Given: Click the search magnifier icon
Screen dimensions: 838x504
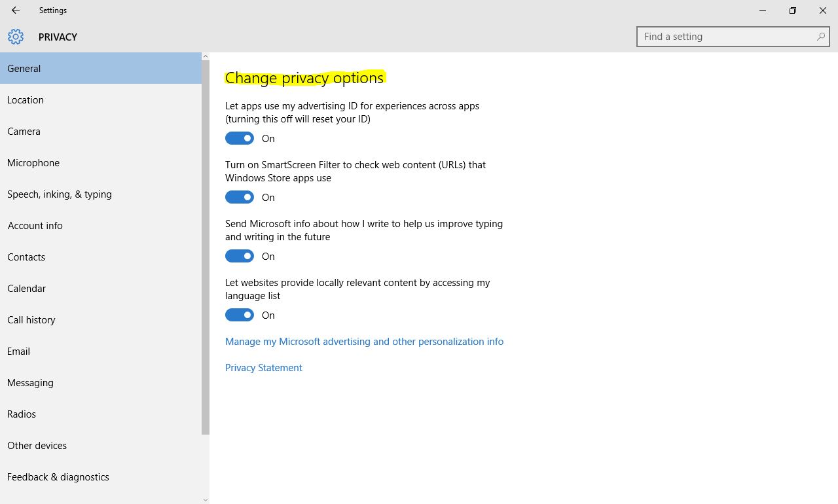Looking at the screenshot, I should click(x=820, y=37).
